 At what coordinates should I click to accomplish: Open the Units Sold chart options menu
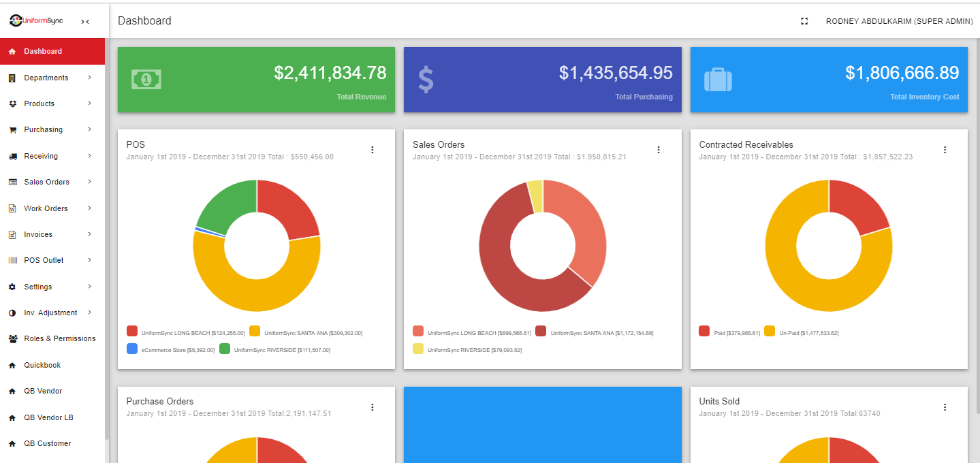[x=945, y=407]
